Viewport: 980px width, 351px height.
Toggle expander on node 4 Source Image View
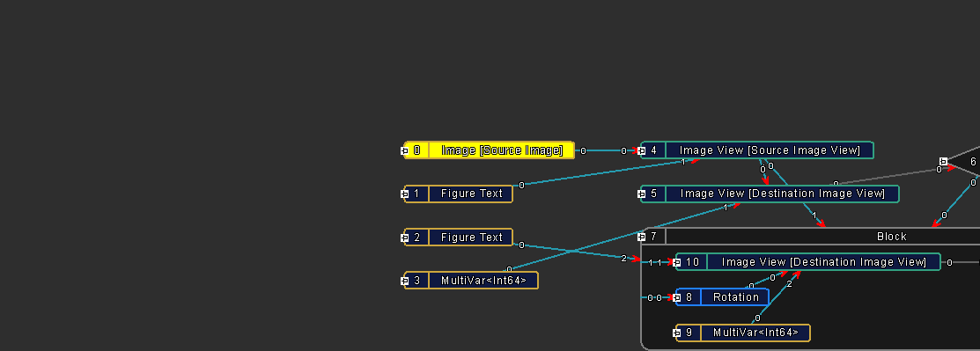coord(641,150)
